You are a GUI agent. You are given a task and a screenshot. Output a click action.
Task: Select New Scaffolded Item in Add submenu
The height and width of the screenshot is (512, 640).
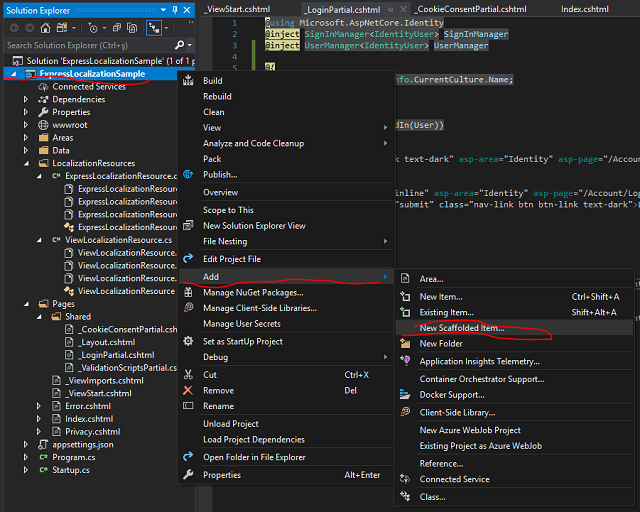462,327
